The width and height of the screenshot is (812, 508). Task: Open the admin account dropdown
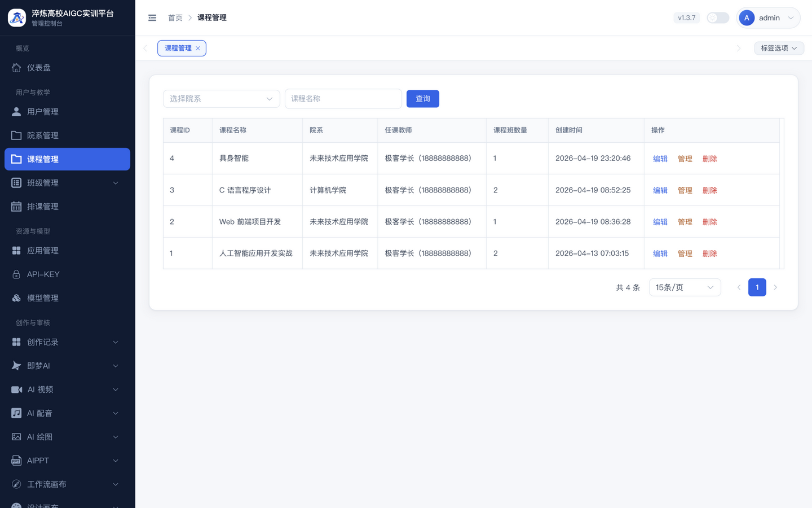point(768,18)
